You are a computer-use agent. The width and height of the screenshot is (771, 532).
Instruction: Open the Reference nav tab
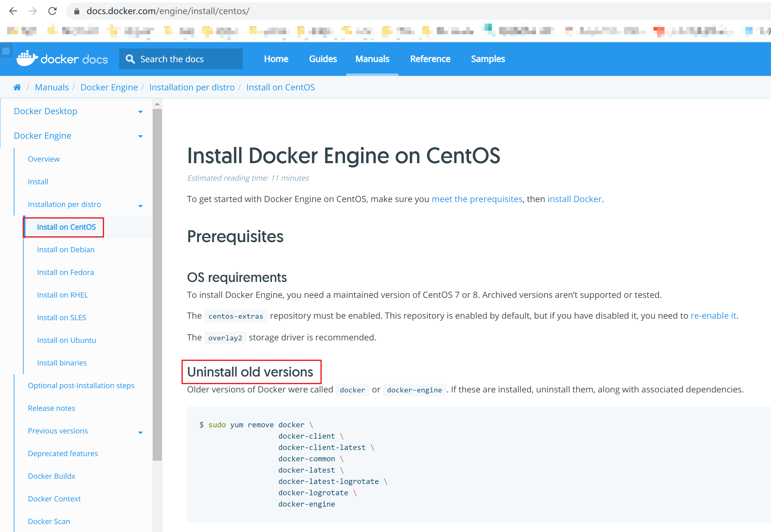click(430, 59)
